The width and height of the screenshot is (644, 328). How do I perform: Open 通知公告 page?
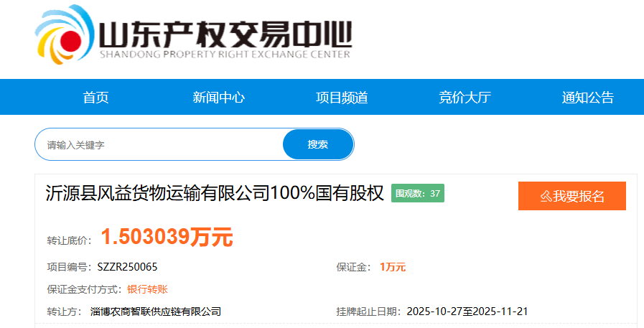[x=588, y=98]
